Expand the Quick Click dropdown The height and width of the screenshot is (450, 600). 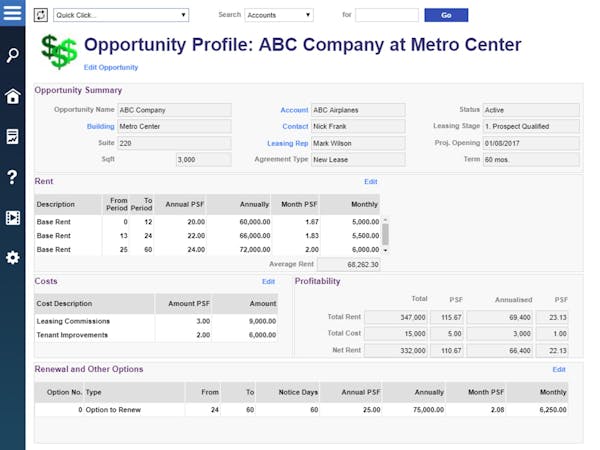click(x=121, y=15)
